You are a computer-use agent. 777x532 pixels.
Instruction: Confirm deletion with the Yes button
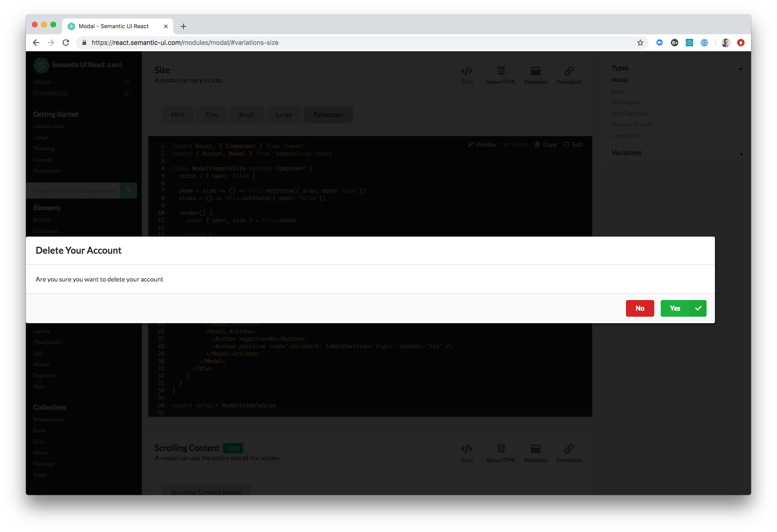675,308
